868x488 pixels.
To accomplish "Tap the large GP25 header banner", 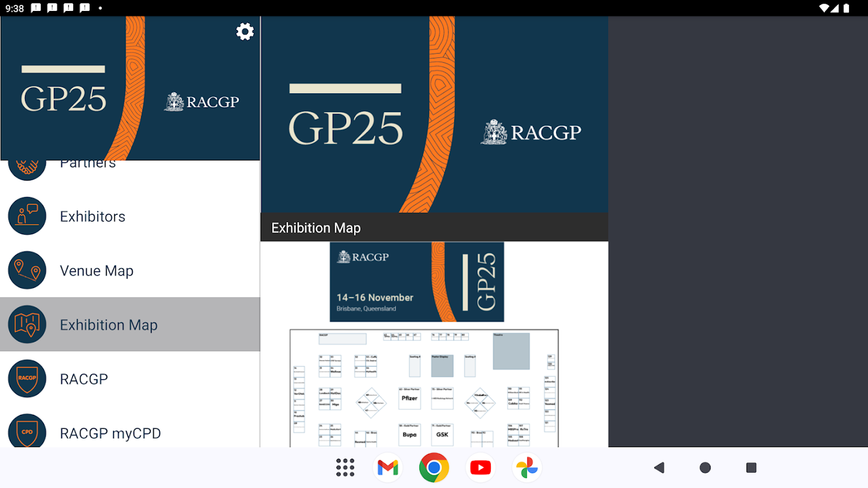I will tap(435, 115).
